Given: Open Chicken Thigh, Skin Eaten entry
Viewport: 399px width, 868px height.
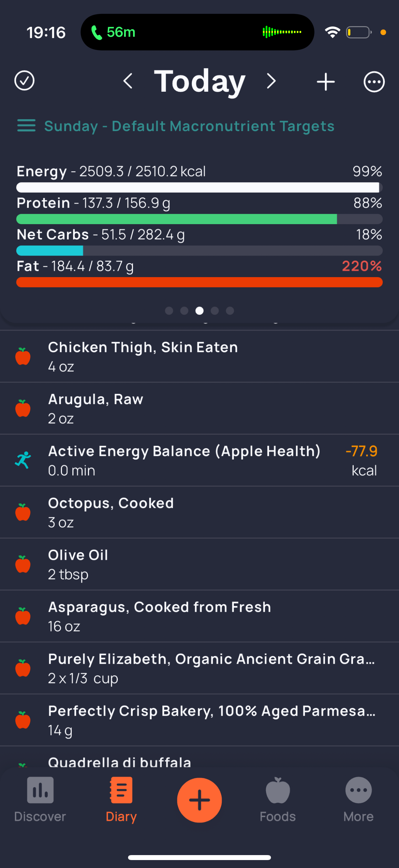Looking at the screenshot, I should coord(199,357).
